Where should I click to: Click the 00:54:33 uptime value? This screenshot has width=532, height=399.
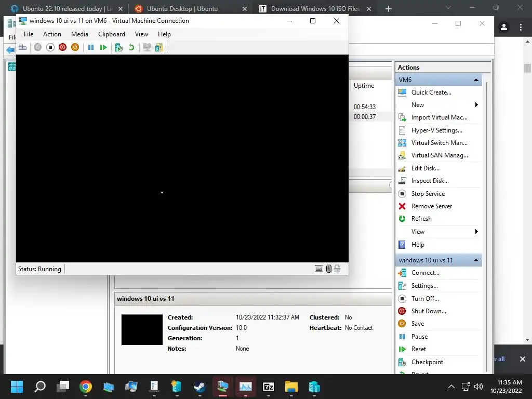(364, 107)
